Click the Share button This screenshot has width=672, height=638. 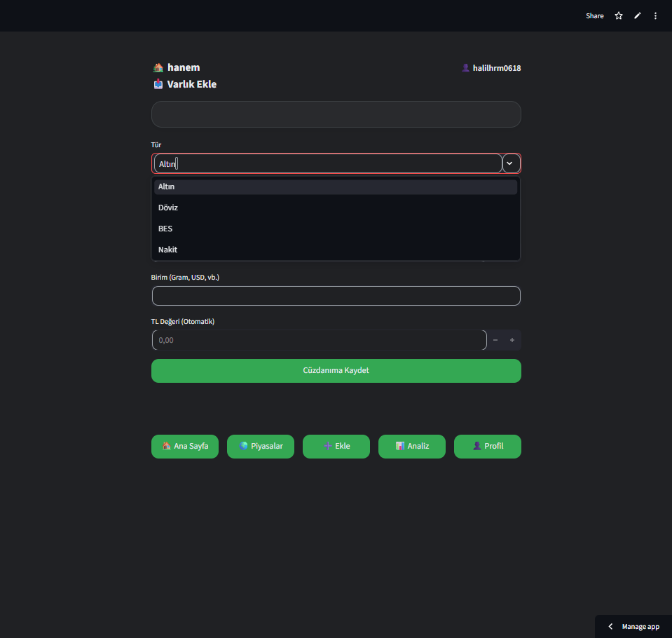coord(595,16)
